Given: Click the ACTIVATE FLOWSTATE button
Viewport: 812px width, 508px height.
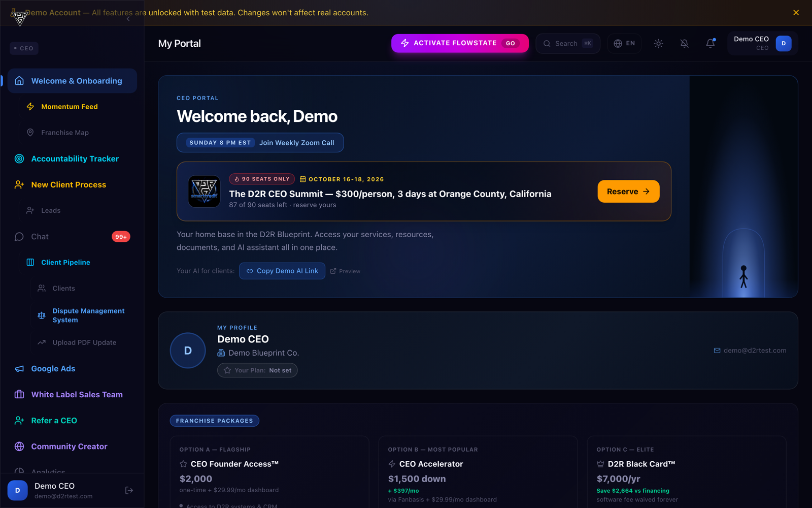Looking at the screenshot, I should point(460,43).
